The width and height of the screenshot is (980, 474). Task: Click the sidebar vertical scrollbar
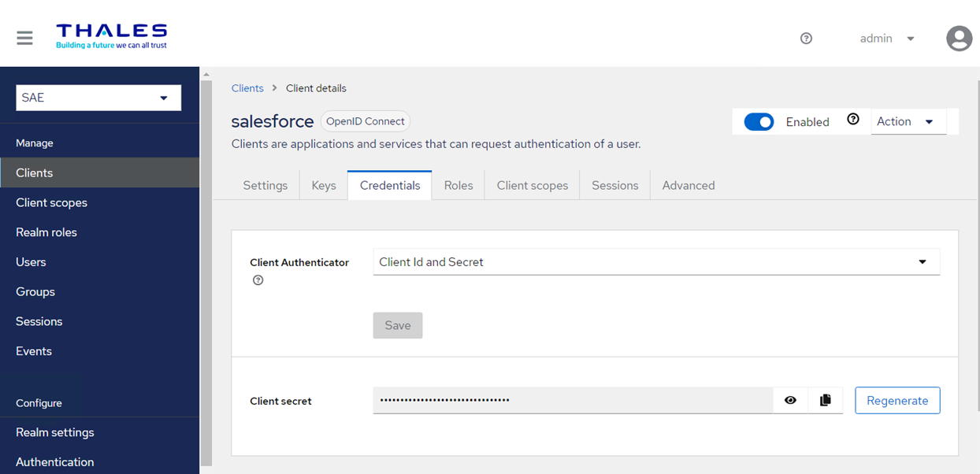coord(206,268)
